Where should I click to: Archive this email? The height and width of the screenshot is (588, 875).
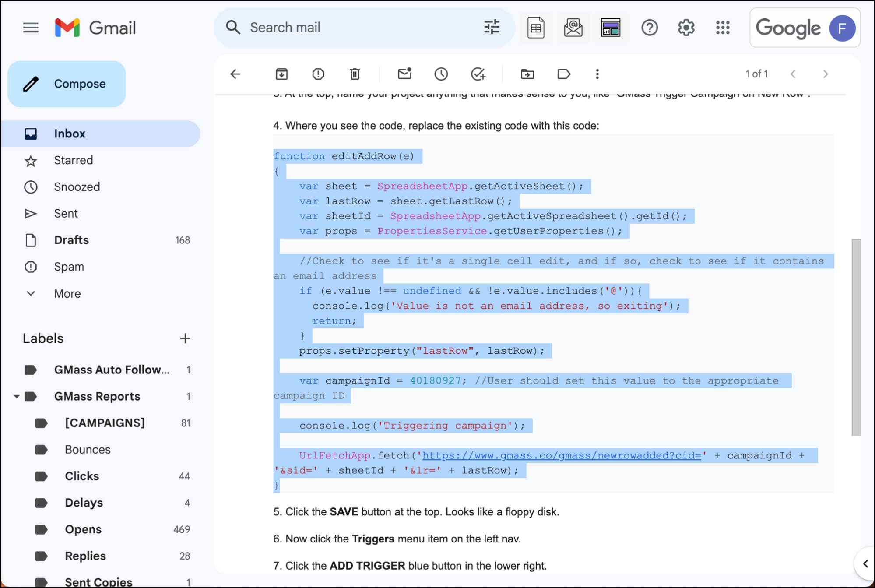pos(281,74)
